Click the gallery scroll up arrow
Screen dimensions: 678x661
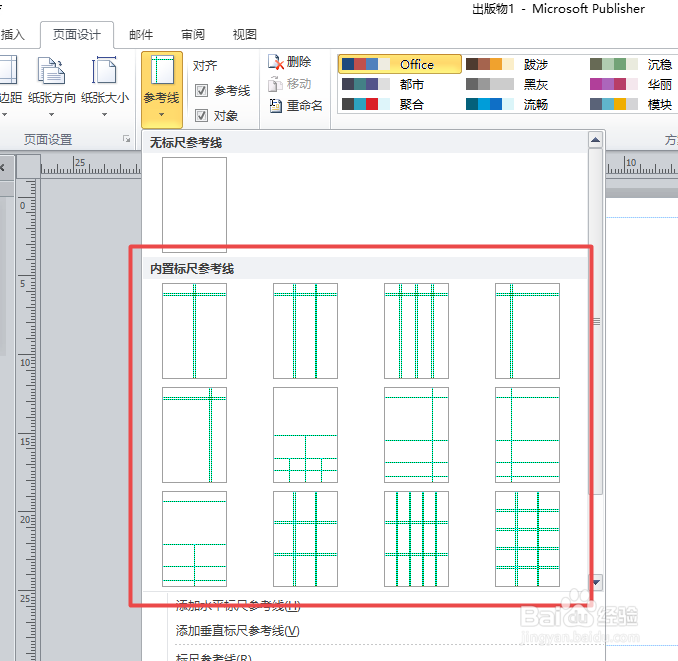pyautogui.click(x=595, y=140)
